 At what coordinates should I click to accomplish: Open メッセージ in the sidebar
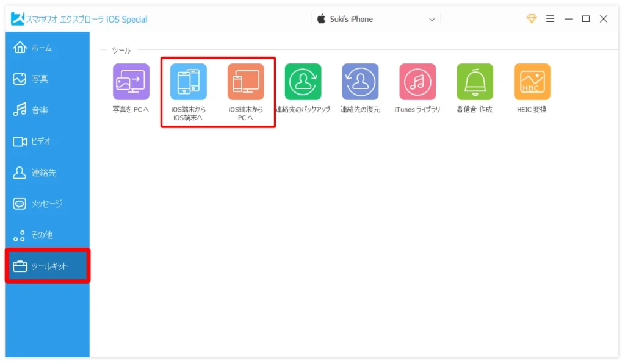point(48,204)
